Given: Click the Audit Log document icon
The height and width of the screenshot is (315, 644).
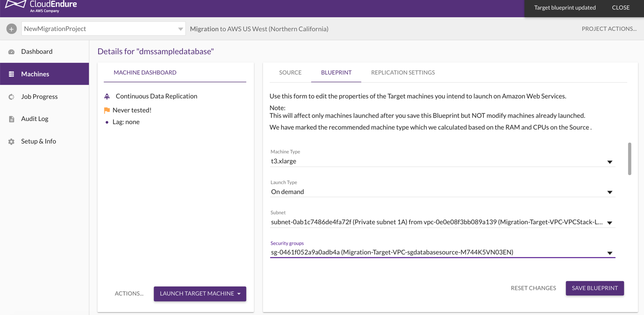Looking at the screenshot, I should [12, 119].
